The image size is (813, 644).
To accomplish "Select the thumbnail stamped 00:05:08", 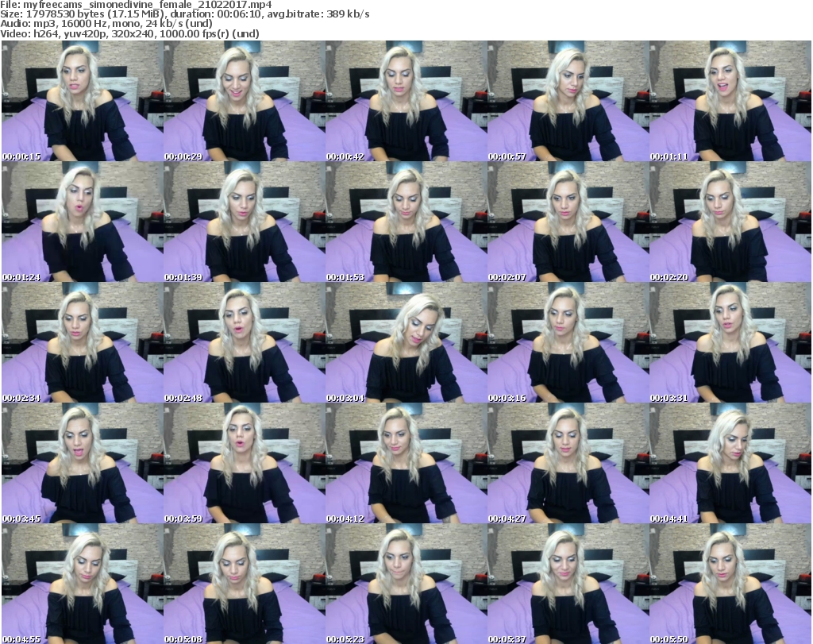I will click(x=245, y=584).
